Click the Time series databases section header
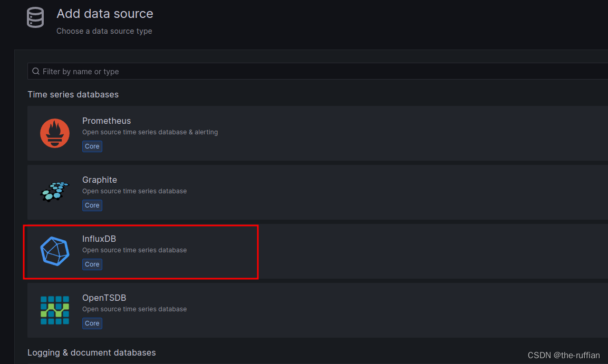The image size is (608, 364). click(x=73, y=94)
